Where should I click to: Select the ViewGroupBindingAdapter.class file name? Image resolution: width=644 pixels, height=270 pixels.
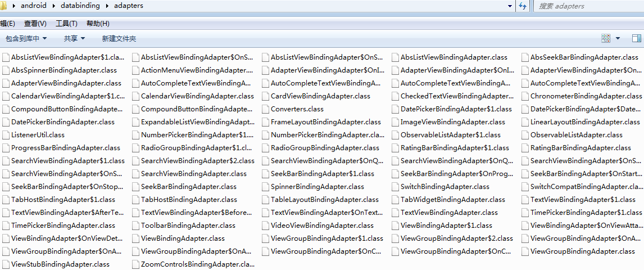pos(583,251)
